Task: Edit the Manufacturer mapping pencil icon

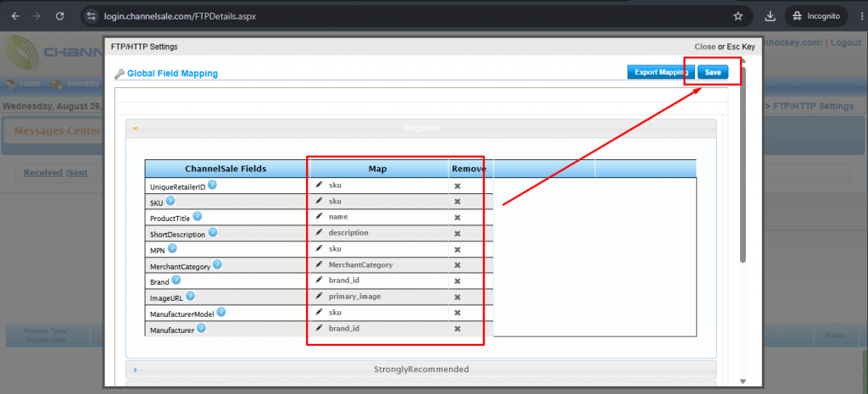Action: coord(319,328)
